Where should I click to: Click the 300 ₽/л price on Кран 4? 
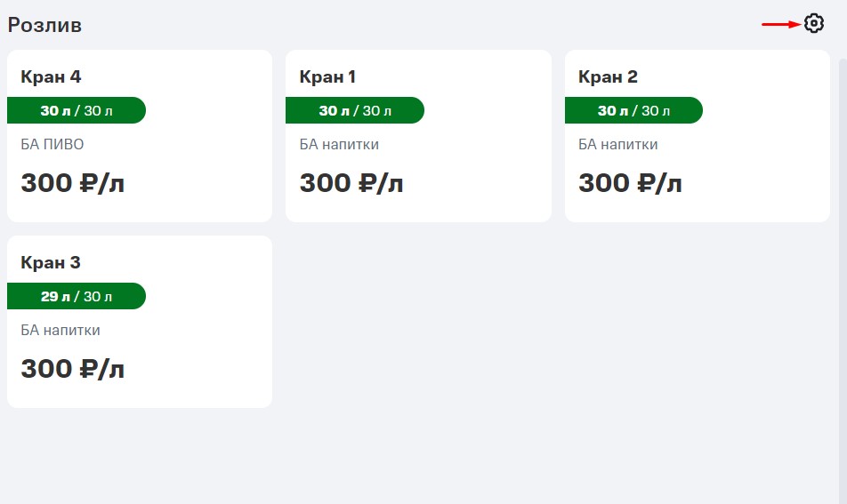72,183
